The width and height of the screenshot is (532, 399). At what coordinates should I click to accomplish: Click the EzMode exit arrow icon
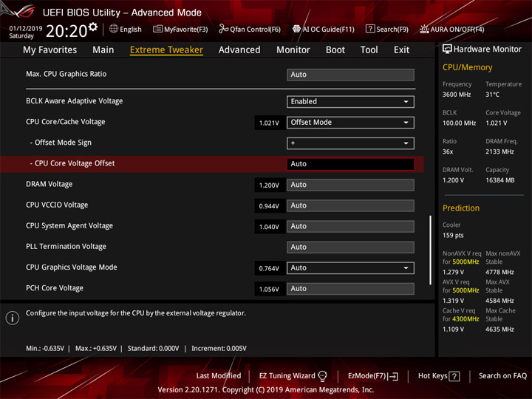[393, 376]
